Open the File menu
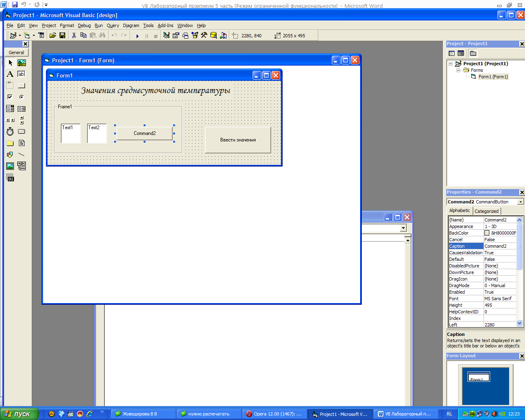 click(10, 25)
